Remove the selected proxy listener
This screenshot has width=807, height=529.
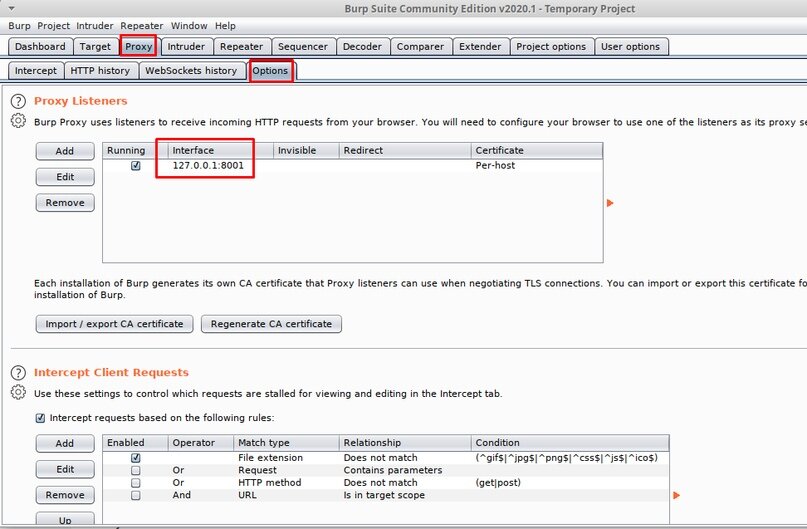(x=65, y=202)
